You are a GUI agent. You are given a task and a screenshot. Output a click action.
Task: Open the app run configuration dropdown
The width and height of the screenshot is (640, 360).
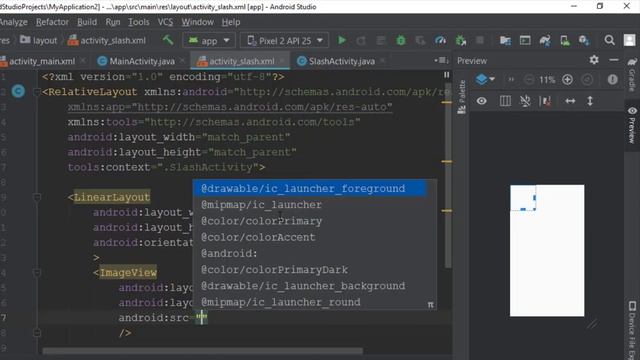tap(209, 40)
